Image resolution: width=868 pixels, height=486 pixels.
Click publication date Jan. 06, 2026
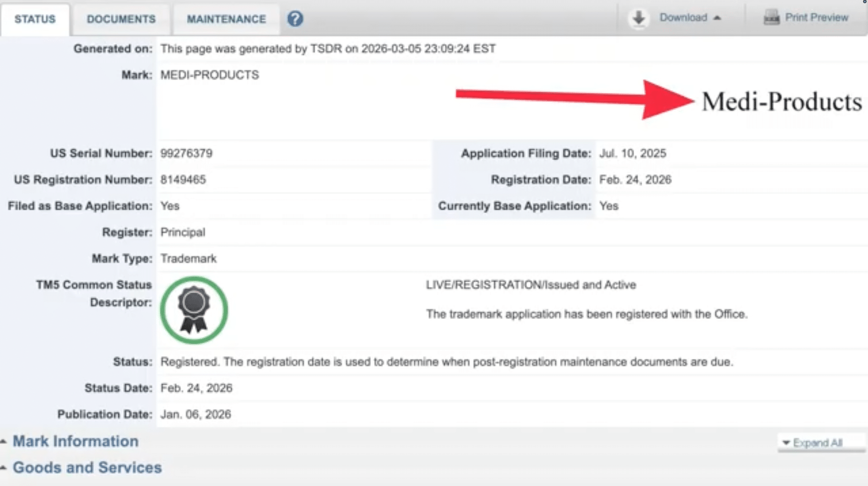click(195, 415)
